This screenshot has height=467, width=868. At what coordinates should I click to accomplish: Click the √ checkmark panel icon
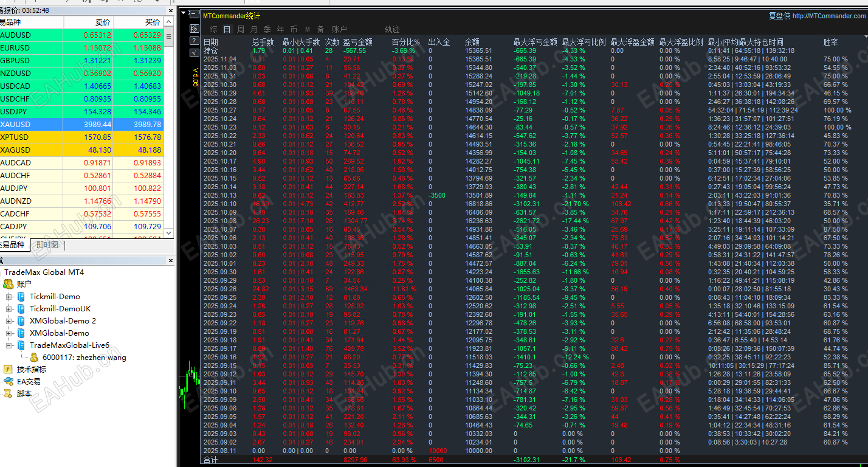point(194,53)
